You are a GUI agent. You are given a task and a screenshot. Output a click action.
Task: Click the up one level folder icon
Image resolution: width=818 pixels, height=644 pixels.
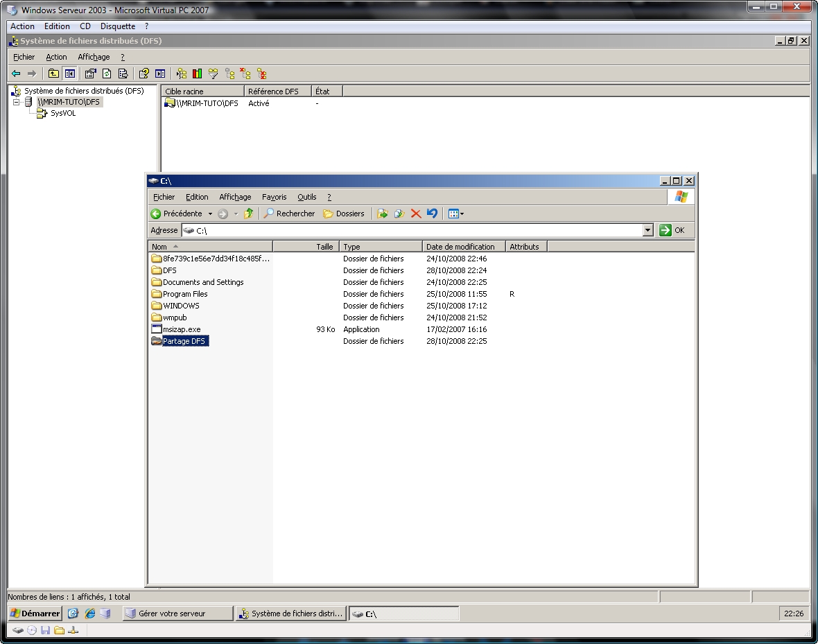click(53, 73)
